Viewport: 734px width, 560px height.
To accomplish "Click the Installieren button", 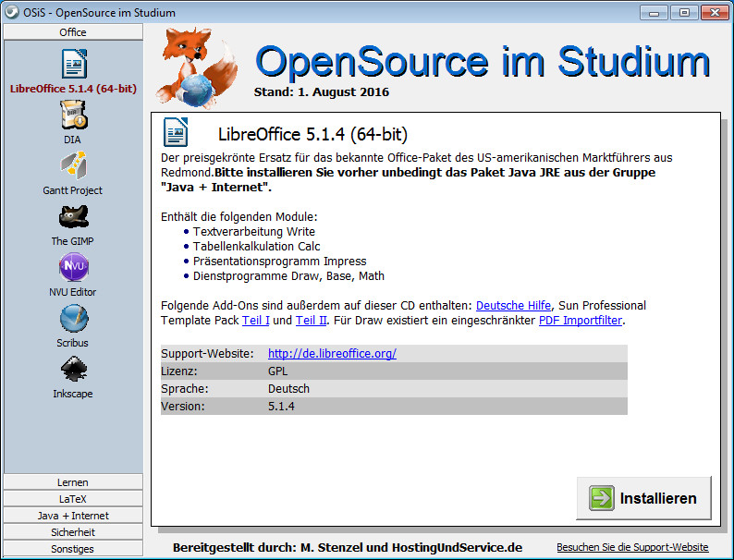I will tap(643, 498).
